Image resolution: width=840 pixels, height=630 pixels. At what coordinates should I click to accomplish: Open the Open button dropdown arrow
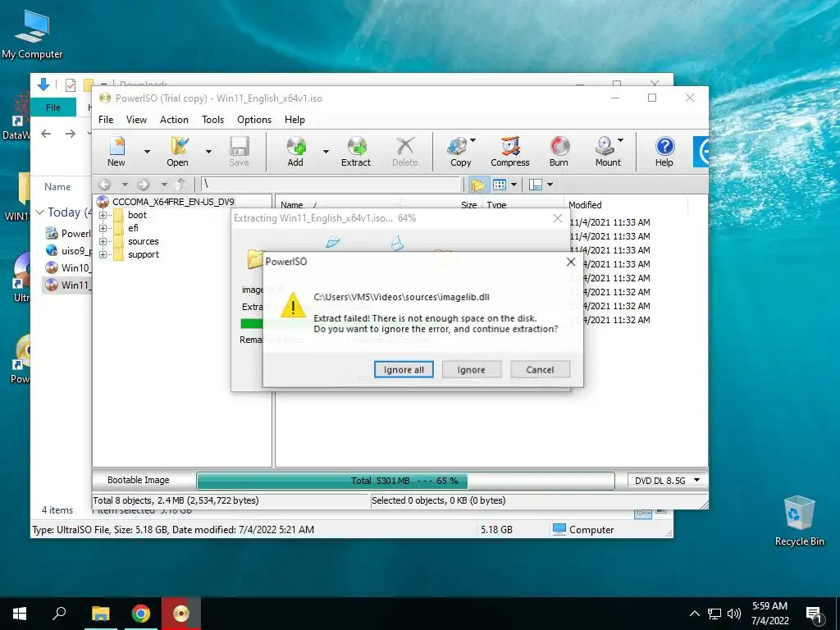pyautogui.click(x=208, y=152)
